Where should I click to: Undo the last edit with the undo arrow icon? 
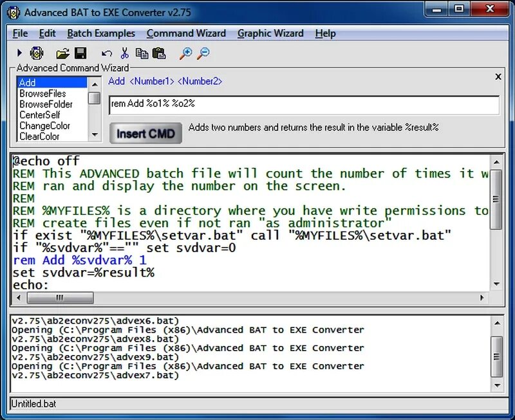coord(107,53)
